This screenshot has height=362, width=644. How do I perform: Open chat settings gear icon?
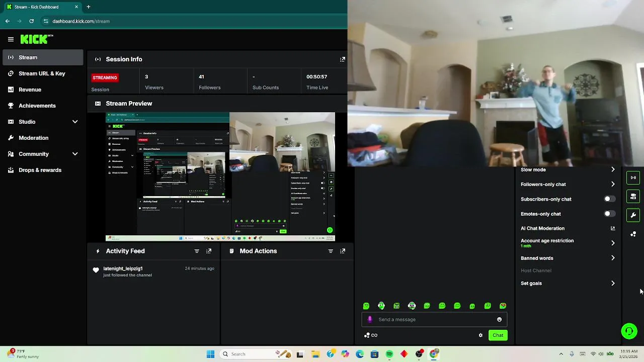point(480,335)
